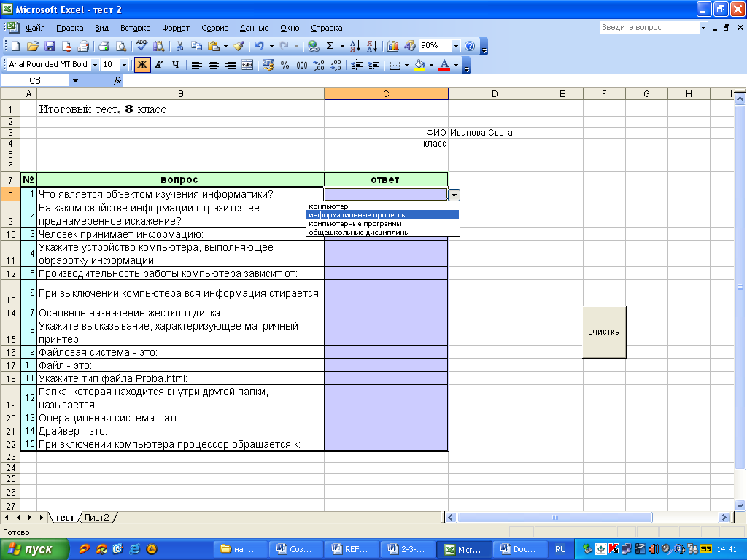Open the Файл menu
This screenshot has height=560, width=747.
pyautogui.click(x=35, y=28)
